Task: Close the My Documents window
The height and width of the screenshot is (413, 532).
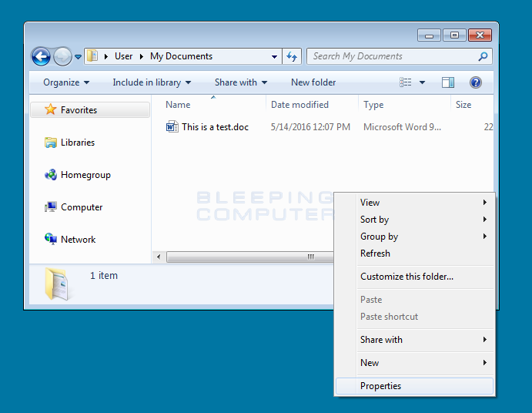Action: pyautogui.click(x=480, y=35)
